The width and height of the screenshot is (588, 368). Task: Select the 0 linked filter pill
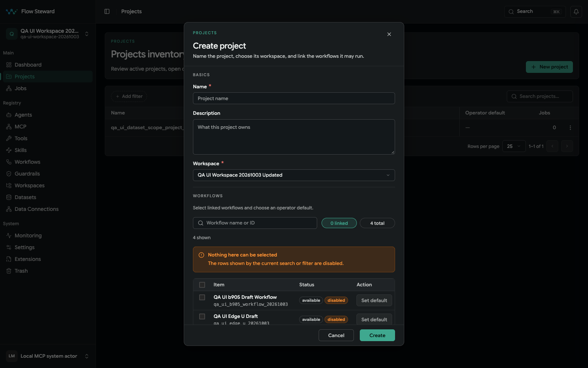point(339,223)
